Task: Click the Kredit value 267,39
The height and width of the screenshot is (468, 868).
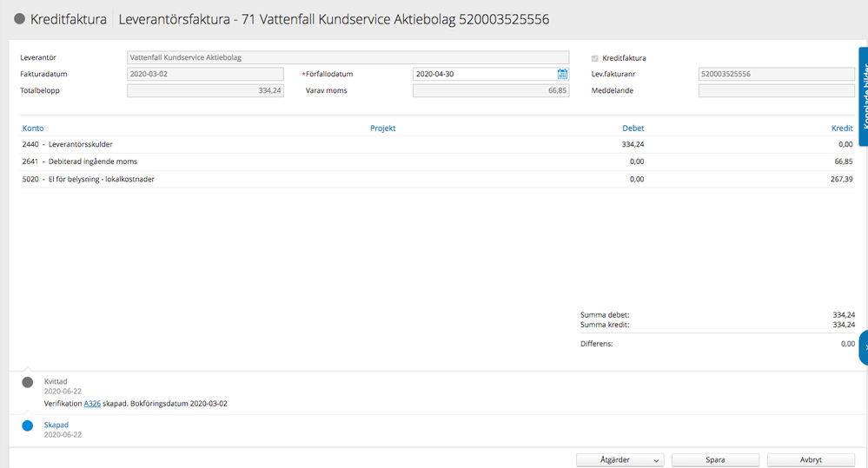Action: pyautogui.click(x=841, y=179)
